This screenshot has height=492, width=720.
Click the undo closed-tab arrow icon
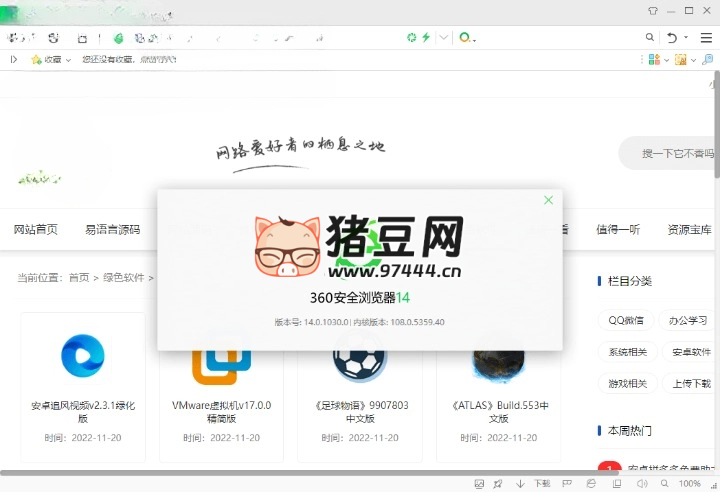(673, 38)
